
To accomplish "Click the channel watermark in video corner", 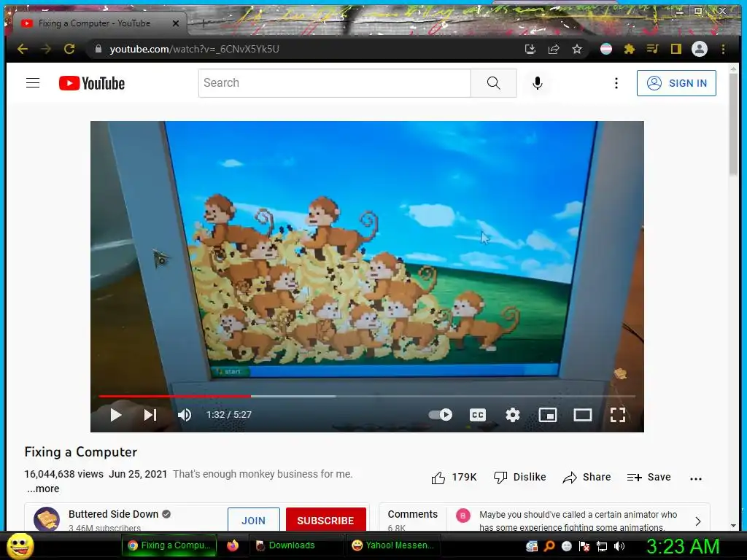I will click(x=620, y=373).
